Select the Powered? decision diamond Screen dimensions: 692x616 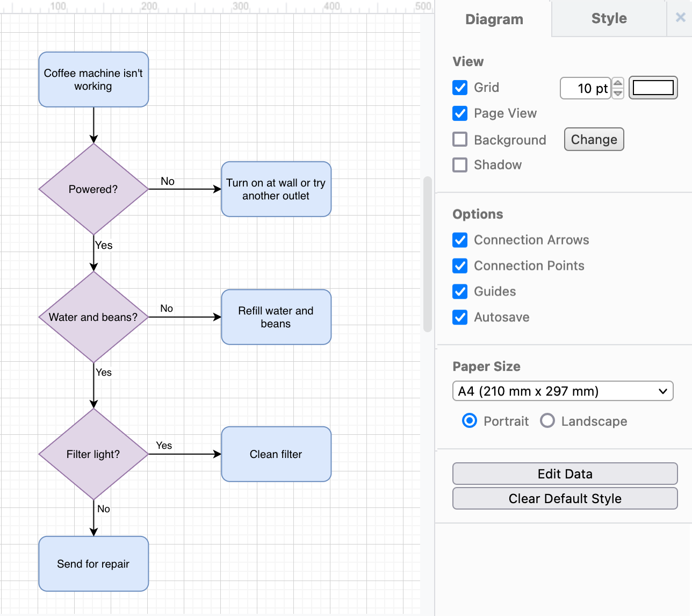click(x=93, y=189)
